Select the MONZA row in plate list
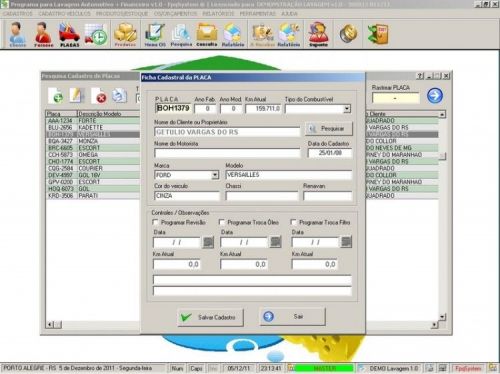 (93, 141)
